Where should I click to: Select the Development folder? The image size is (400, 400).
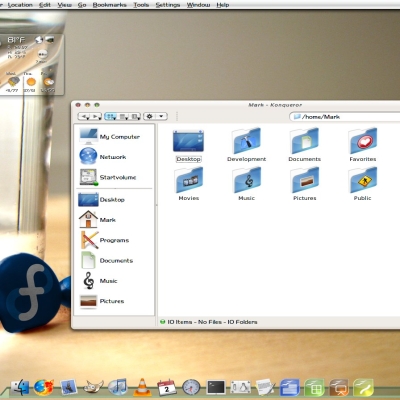[247, 145]
